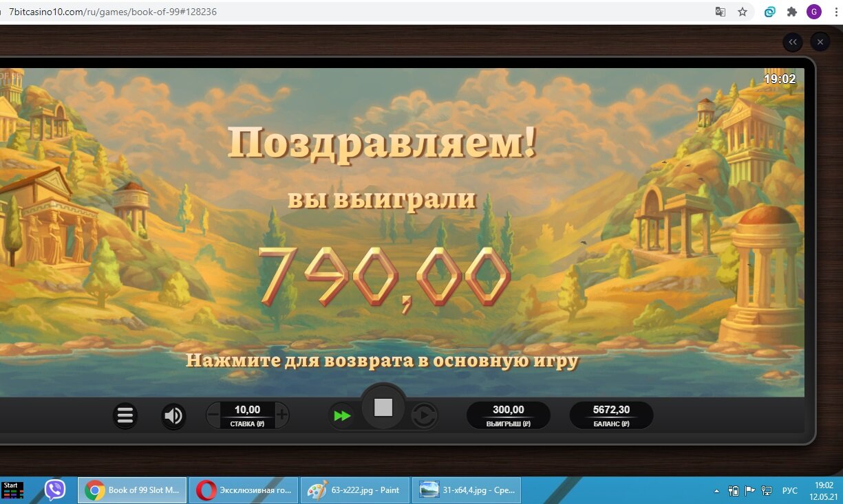Image resolution: width=843 pixels, height=504 pixels.
Task: Open Viber from the taskbar
Action: point(55,490)
